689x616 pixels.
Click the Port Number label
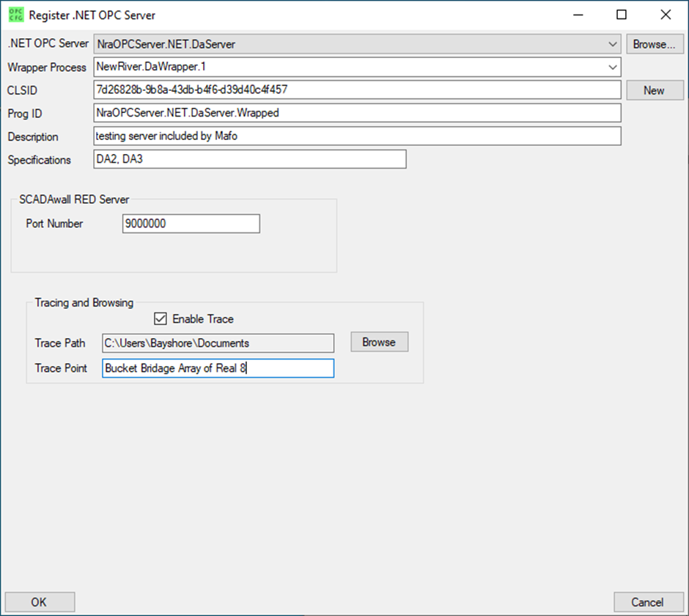(x=54, y=224)
